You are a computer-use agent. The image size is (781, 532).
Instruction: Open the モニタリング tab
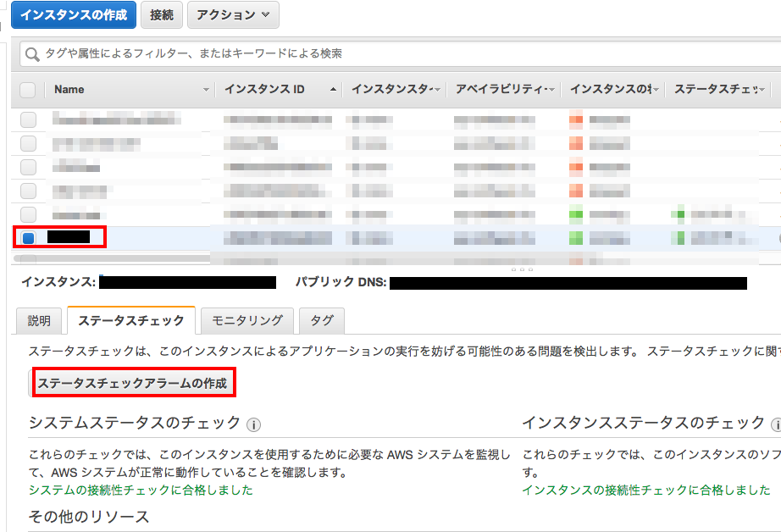click(x=247, y=321)
